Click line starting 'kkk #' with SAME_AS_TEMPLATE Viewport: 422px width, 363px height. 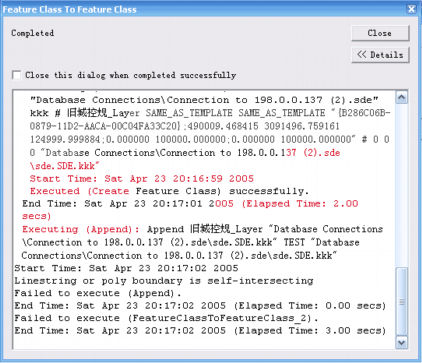(x=210, y=113)
